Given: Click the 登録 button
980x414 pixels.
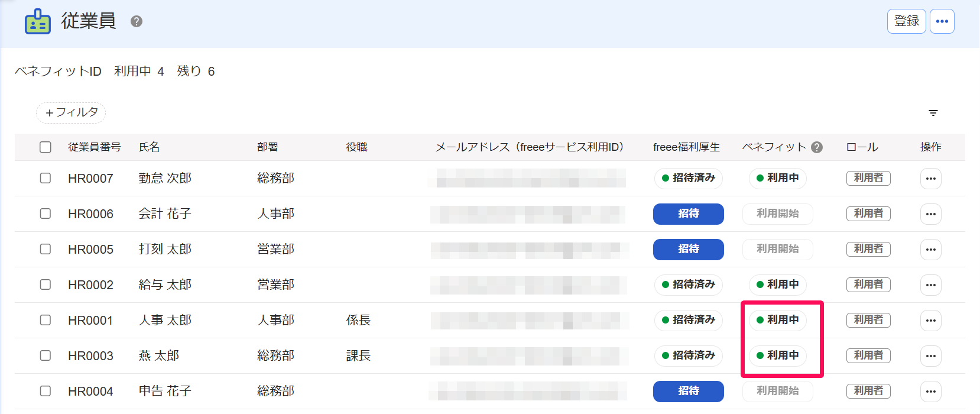Looking at the screenshot, I should [906, 21].
